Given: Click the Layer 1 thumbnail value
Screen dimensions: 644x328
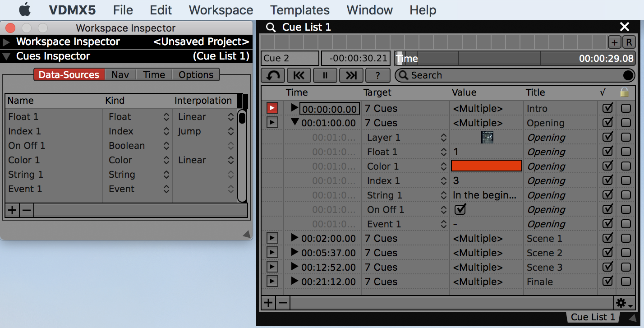Looking at the screenshot, I should 487,137.
